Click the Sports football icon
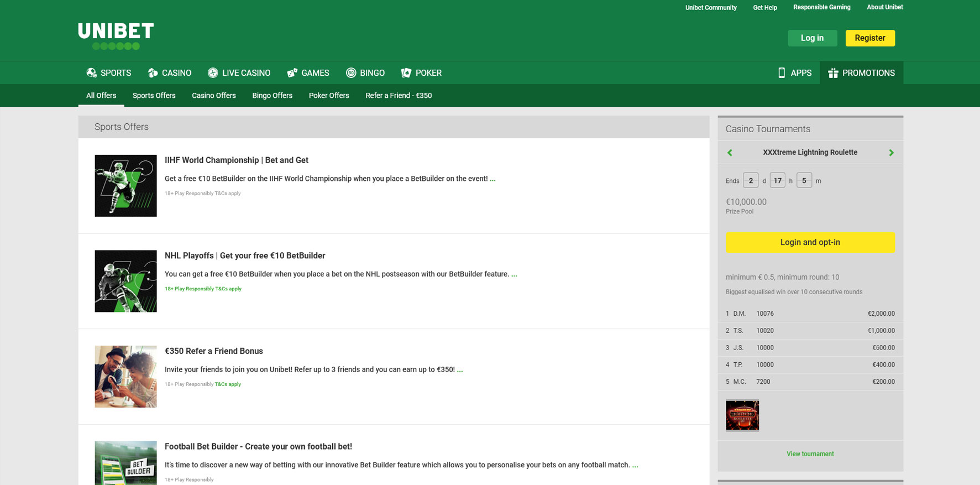 tap(92, 73)
